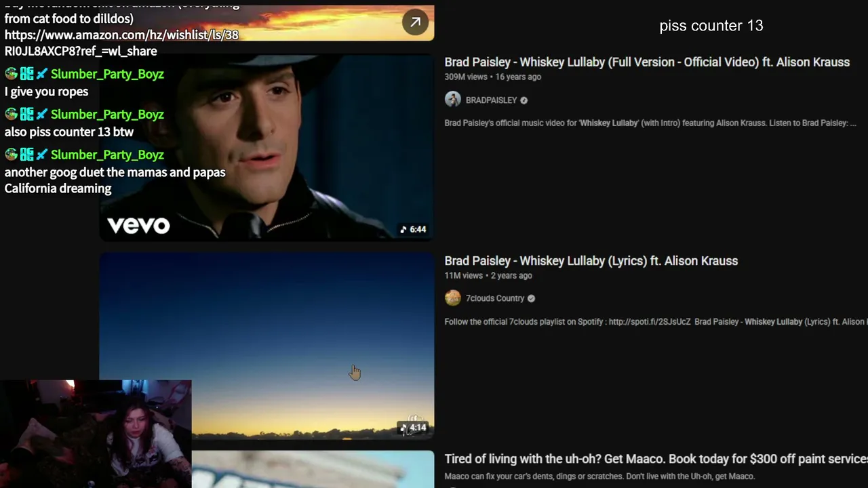
Task: Click the Slumber_Party_Boyz username above "I give you ropes"
Action: coord(107,74)
